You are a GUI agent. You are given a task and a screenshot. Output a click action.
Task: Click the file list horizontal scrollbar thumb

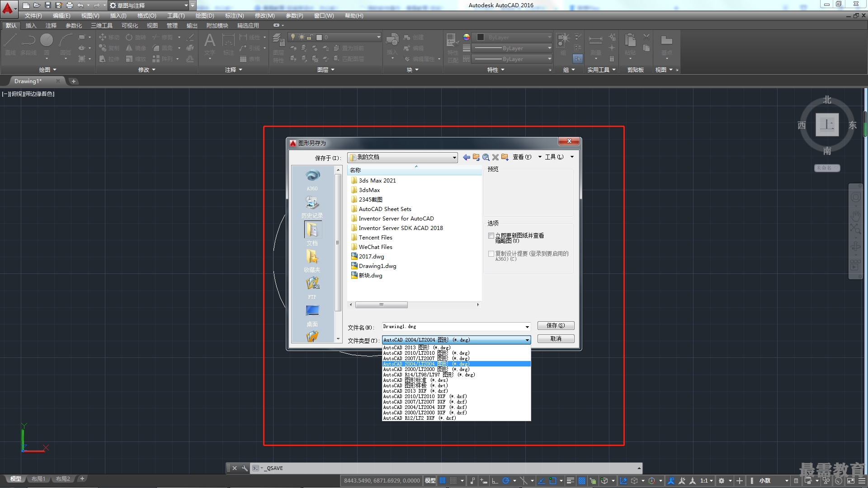coord(381,305)
